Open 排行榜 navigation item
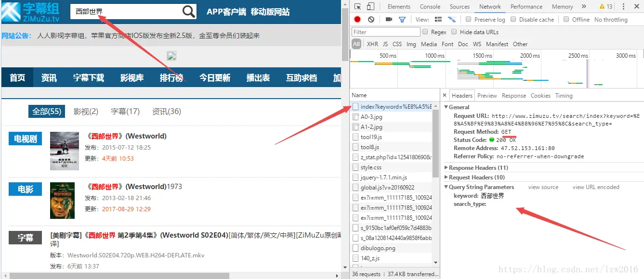The image size is (644, 279). click(171, 77)
